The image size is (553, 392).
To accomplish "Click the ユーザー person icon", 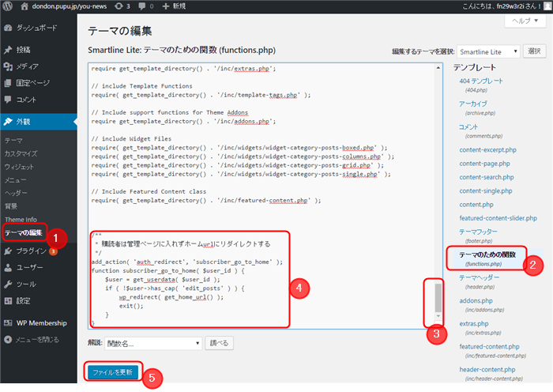I will 8,267.
